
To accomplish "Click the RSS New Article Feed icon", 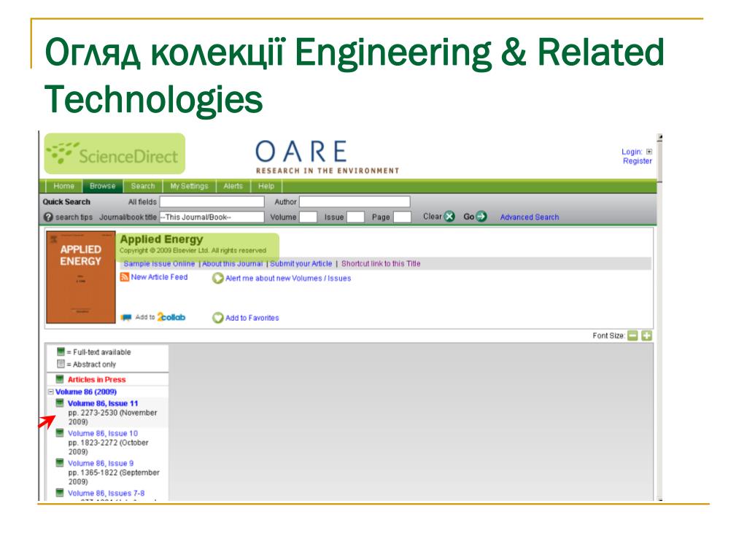I will click(x=124, y=277).
